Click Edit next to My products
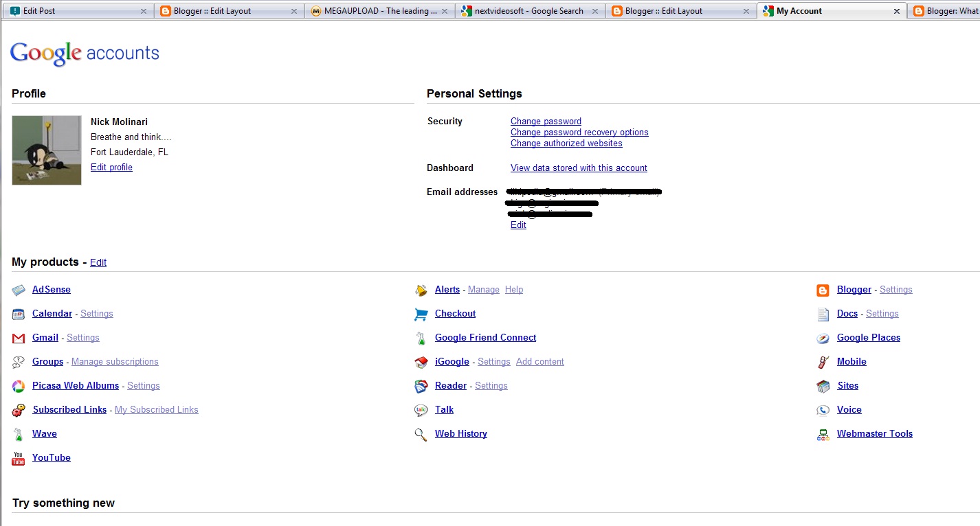This screenshot has width=980, height=526. point(98,263)
